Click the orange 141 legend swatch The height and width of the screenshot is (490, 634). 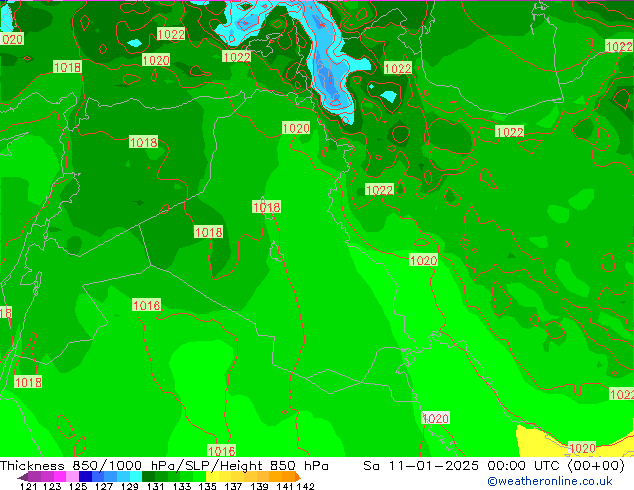tap(289, 477)
